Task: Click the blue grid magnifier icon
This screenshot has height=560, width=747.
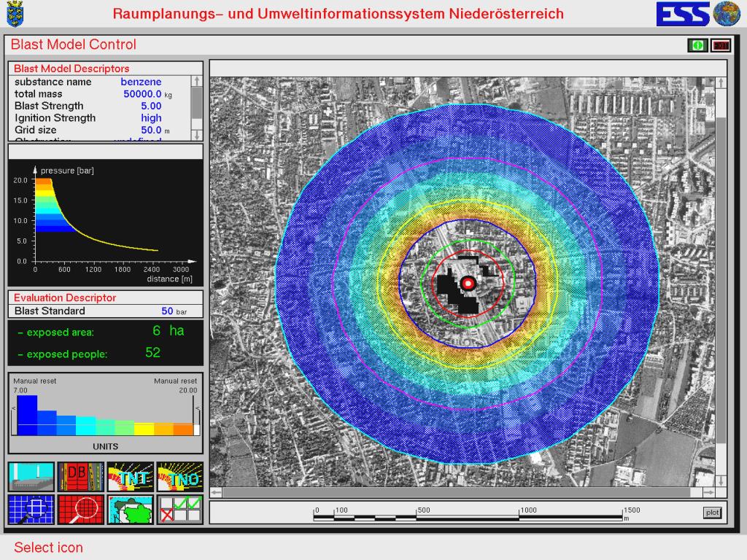Action: pyautogui.click(x=31, y=510)
